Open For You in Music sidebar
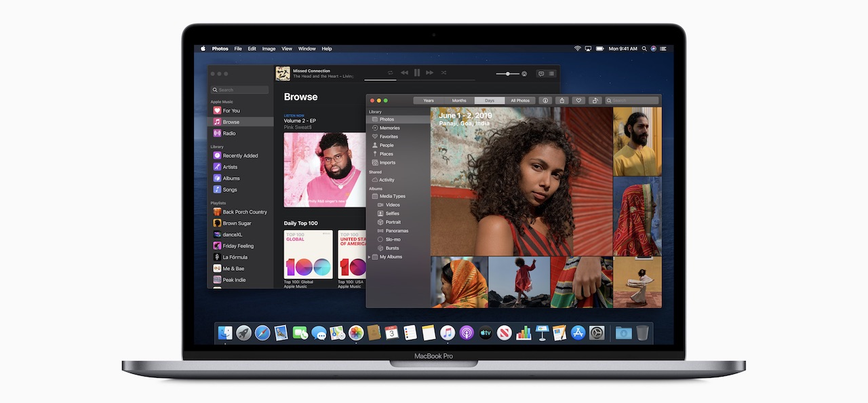Image resolution: width=868 pixels, height=403 pixels. point(242,111)
